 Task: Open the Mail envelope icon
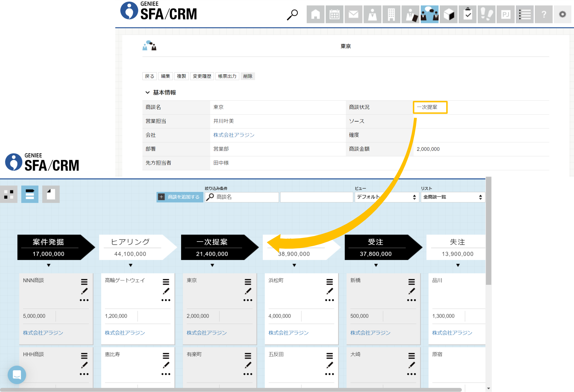[354, 14]
